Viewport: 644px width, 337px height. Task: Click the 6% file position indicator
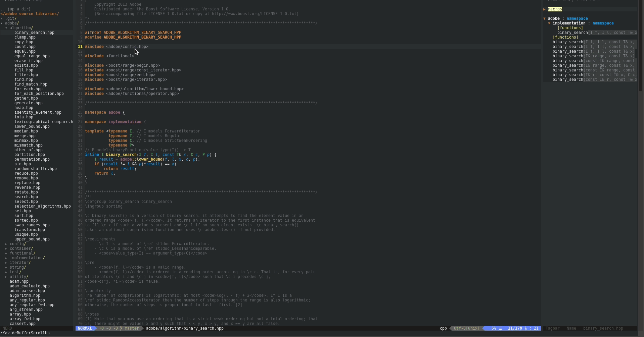(x=494, y=328)
